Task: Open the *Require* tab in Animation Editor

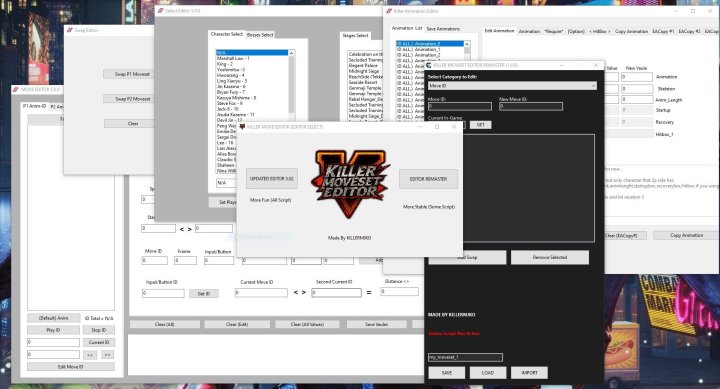Action: point(553,32)
